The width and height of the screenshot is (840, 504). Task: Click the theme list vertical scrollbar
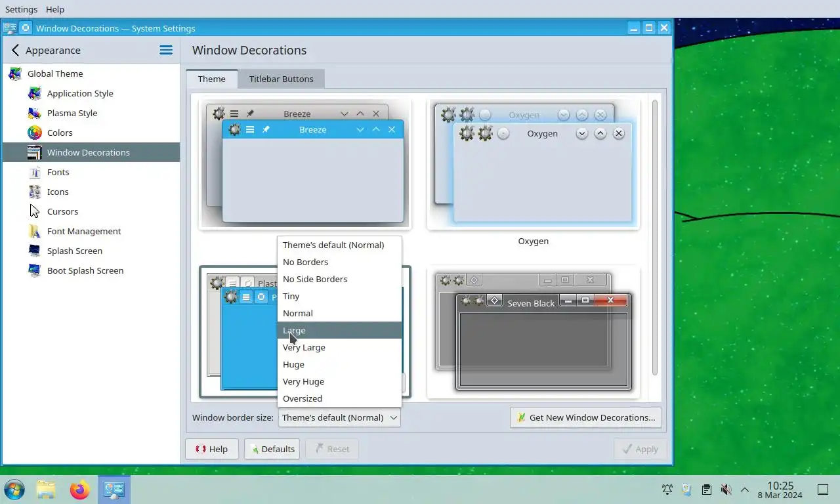[654, 238]
